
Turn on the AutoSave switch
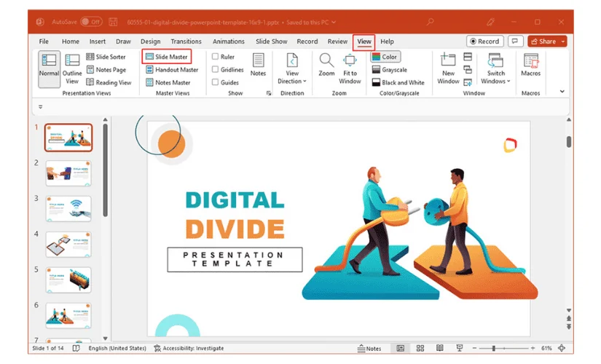pyautogui.click(x=91, y=22)
